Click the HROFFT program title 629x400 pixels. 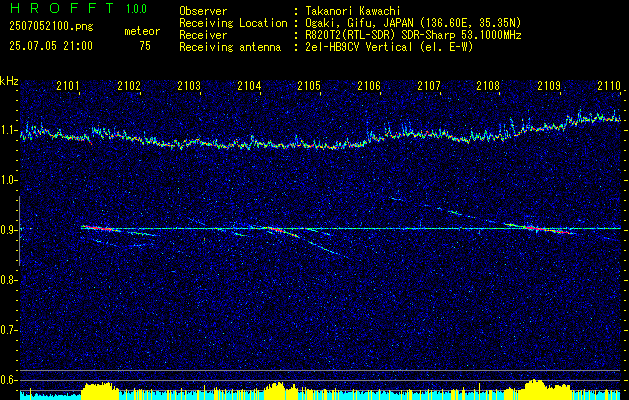[63, 8]
